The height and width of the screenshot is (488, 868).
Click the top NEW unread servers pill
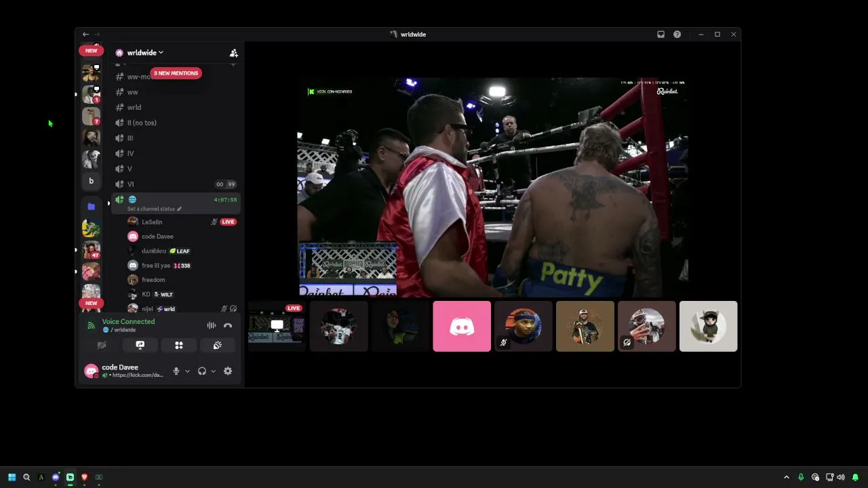(x=92, y=50)
